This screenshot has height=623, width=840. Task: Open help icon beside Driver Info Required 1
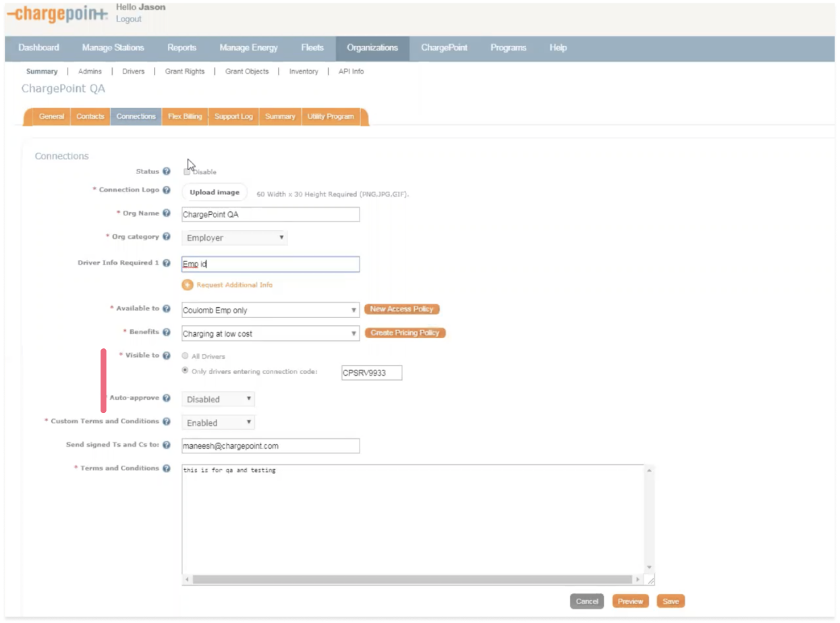tap(167, 263)
